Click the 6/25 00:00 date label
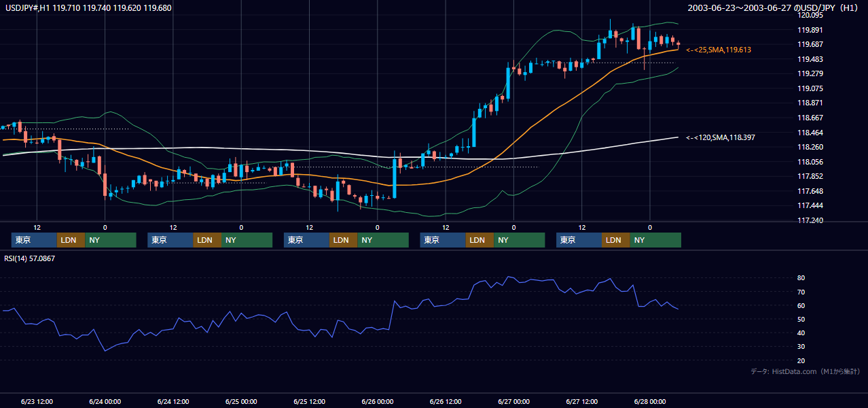 click(x=241, y=401)
